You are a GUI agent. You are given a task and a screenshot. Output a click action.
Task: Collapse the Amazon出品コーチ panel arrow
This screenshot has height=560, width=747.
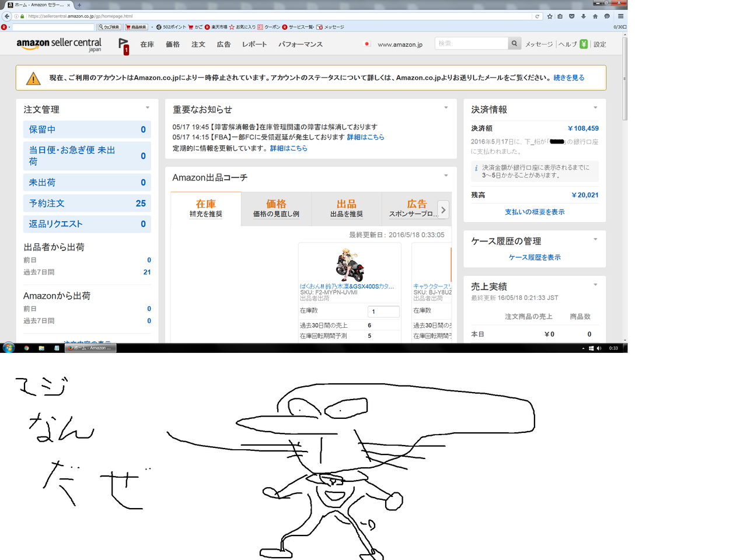(x=446, y=176)
